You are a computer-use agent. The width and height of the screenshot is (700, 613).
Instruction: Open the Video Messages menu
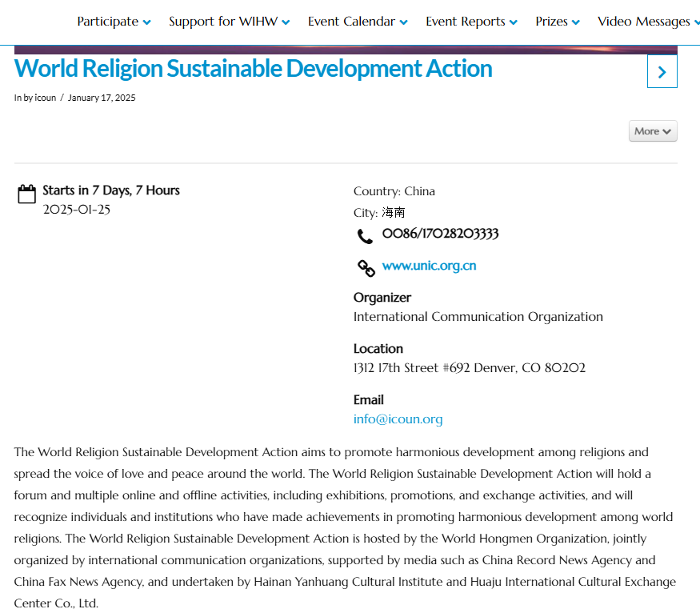click(x=648, y=22)
